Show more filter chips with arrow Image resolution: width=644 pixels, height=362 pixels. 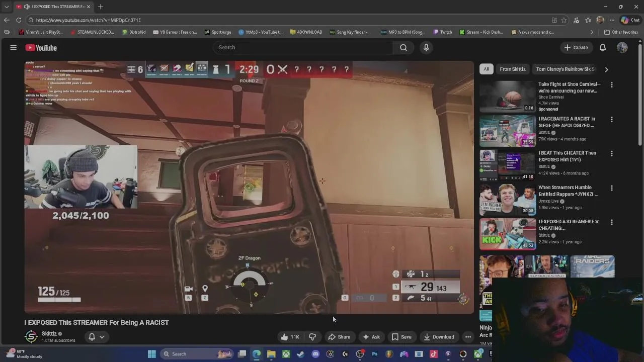606,69
